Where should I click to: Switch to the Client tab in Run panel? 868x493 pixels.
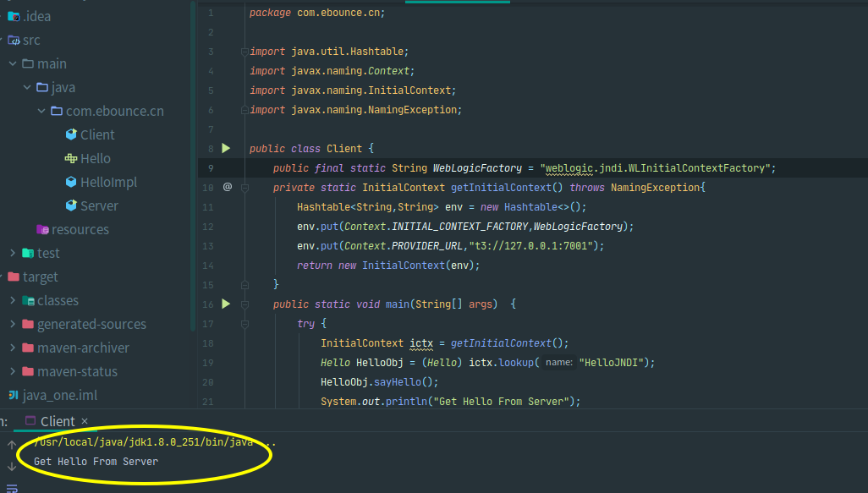click(x=57, y=421)
